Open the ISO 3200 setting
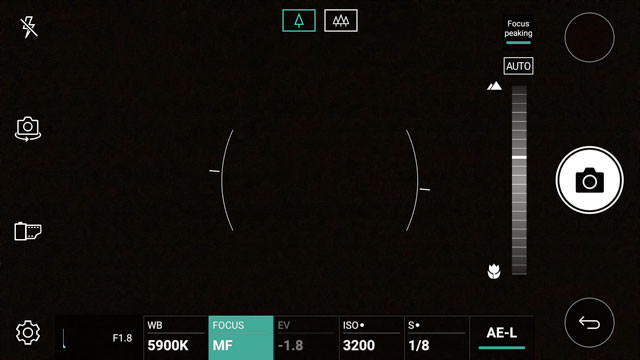This screenshot has height=360, width=640. [x=371, y=338]
